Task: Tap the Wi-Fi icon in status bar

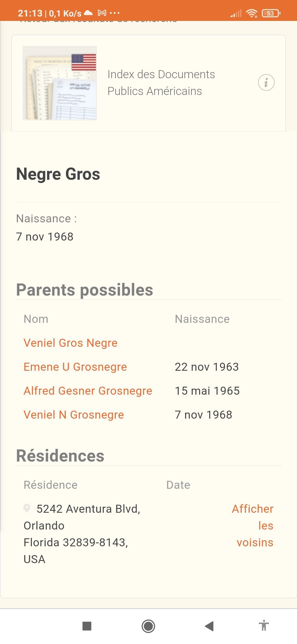Action: [251, 13]
